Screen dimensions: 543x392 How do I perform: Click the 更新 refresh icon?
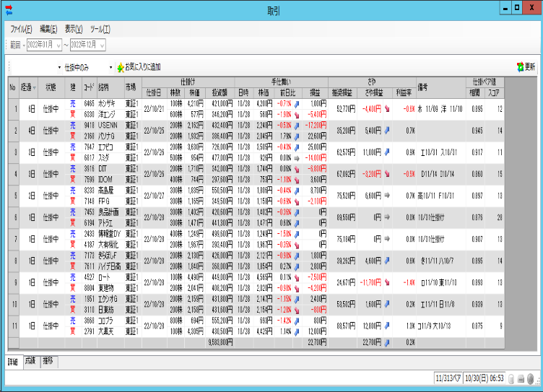click(x=520, y=67)
